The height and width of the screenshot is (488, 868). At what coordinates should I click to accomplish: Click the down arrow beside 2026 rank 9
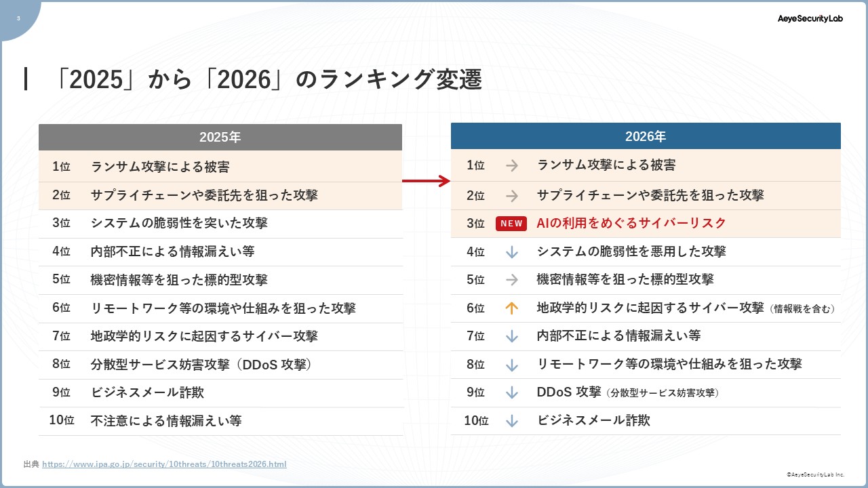512,392
